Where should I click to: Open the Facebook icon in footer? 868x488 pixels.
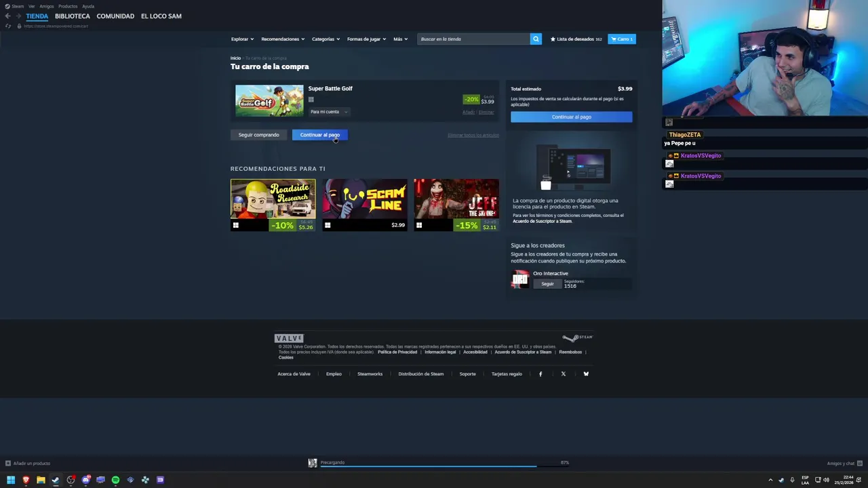tap(540, 373)
